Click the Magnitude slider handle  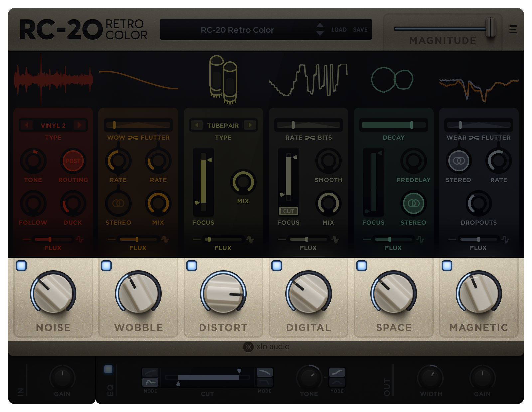[x=491, y=28]
